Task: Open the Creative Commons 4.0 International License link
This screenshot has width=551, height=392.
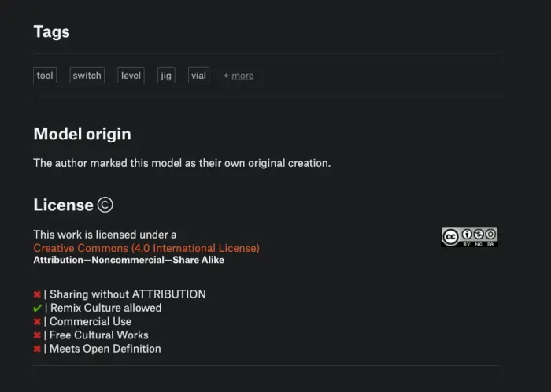Action: click(146, 248)
